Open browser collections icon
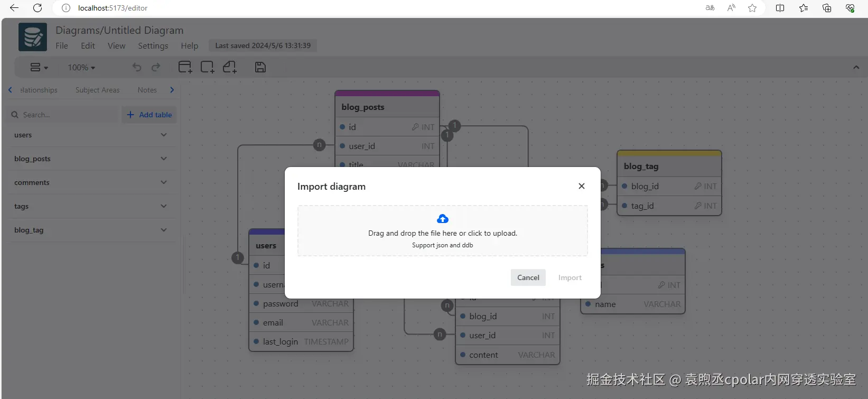The height and width of the screenshot is (399, 868). pyautogui.click(x=827, y=8)
